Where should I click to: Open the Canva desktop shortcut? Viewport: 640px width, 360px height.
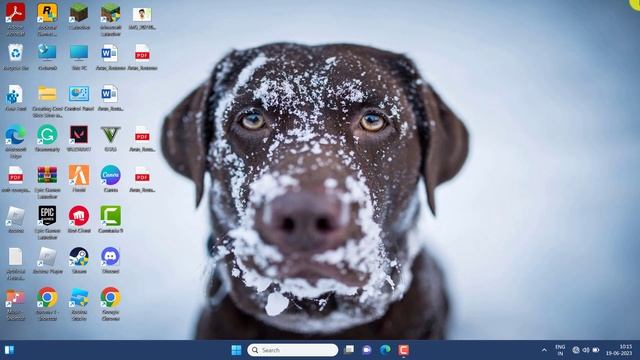point(110,176)
